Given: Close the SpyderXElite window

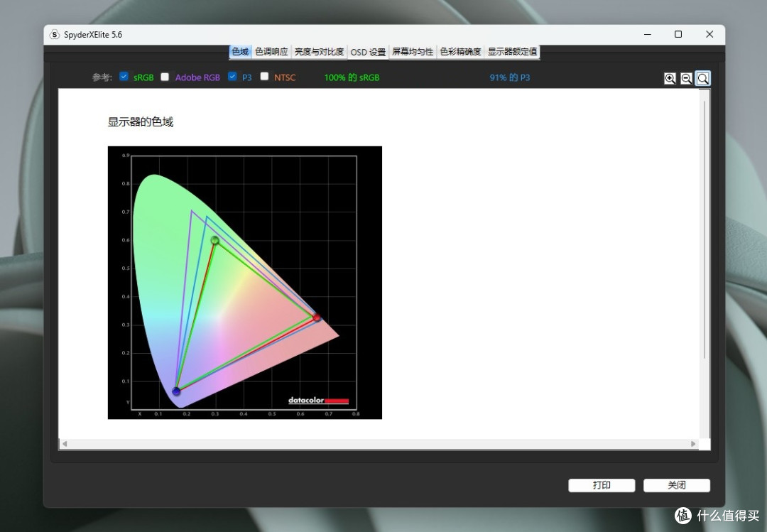Looking at the screenshot, I should coord(709,34).
